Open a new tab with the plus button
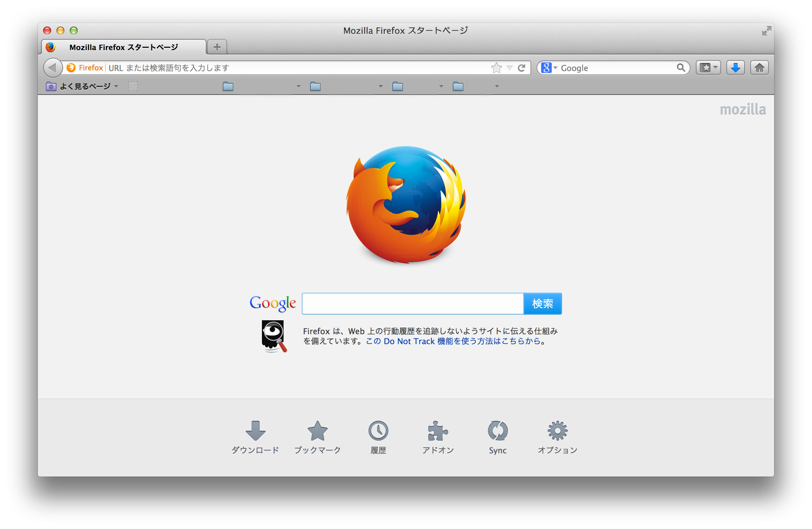Image resolution: width=812 pixels, height=529 pixels. pyautogui.click(x=217, y=47)
